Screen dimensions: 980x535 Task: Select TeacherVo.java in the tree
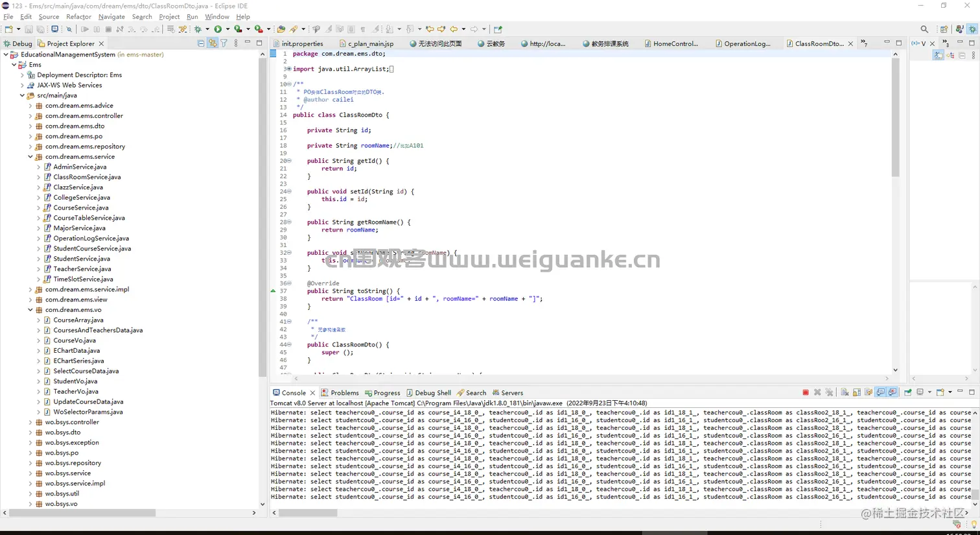(76, 392)
